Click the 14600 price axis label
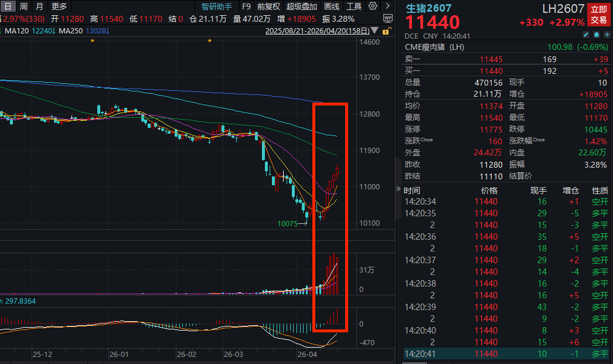 369,42
